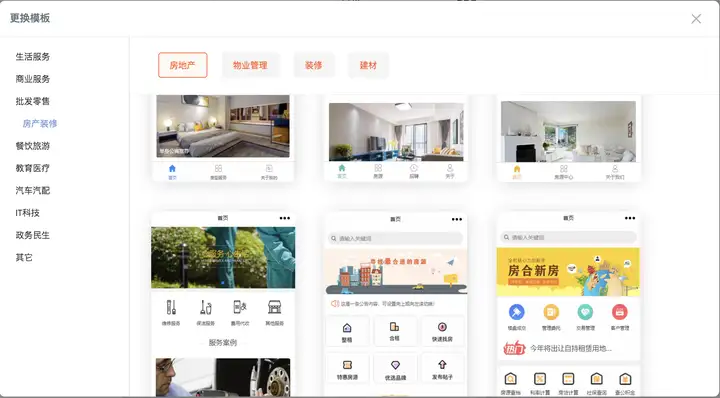
Task: Click the search field in the city-illustration template
Action: (x=395, y=238)
